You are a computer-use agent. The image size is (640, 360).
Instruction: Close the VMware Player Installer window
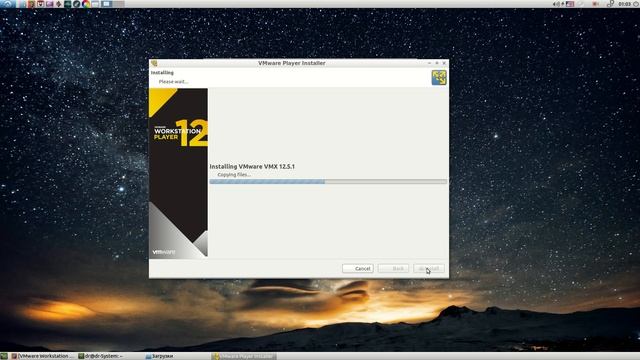(x=444, y=63)
